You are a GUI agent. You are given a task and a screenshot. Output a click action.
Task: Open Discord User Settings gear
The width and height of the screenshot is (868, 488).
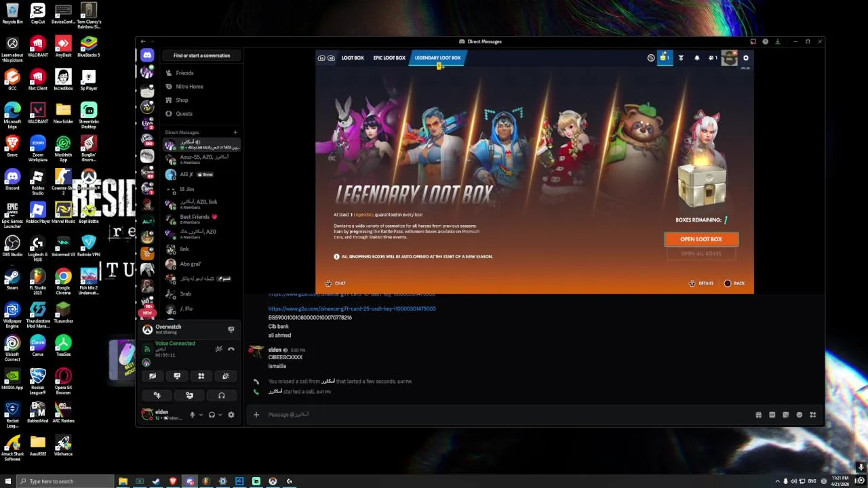(231, 415)
